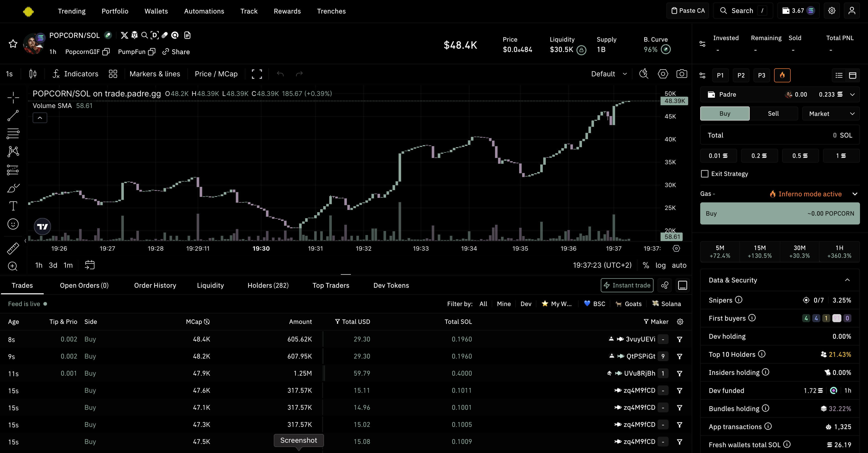Open the Trenches menu item

click(x=331, y=11)
